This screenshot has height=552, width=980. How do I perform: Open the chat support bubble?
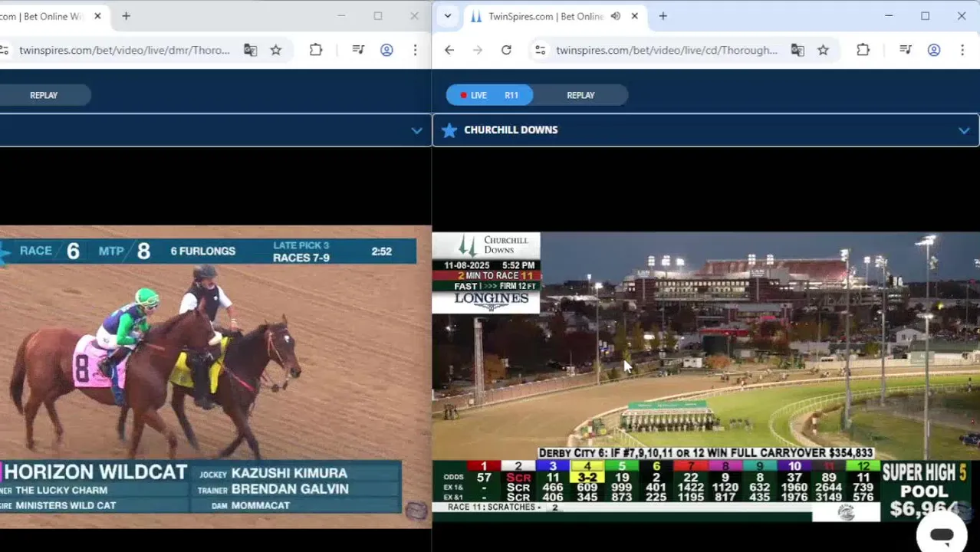pyautogui.click(x=942, y=535)
